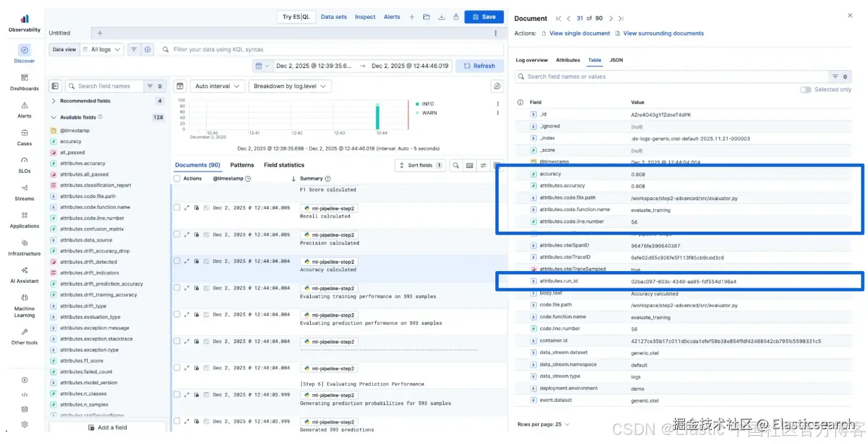Check the select-all documents checkbox
Screen dimensions: 868x444
click(177, 179)
